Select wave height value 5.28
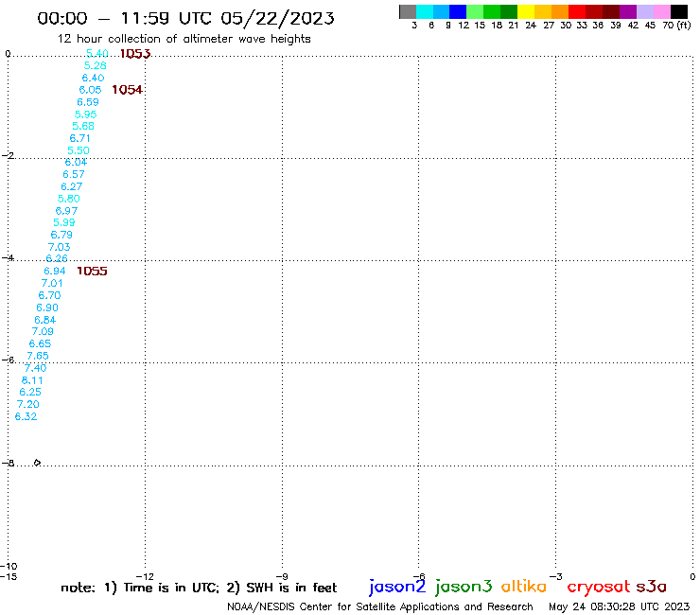Viewport: 700px width, 615px height. (x=96, y=65)
